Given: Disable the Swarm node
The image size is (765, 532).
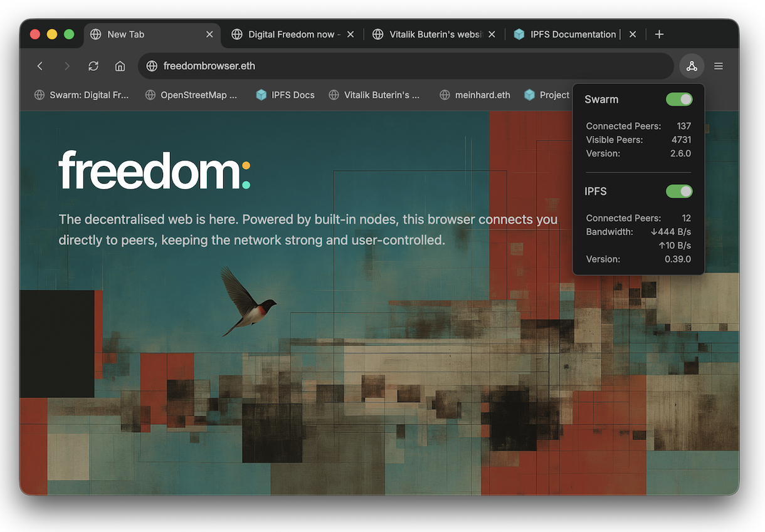Looking at the screenshot, I should pyautogui.click(x=679, y=99).
